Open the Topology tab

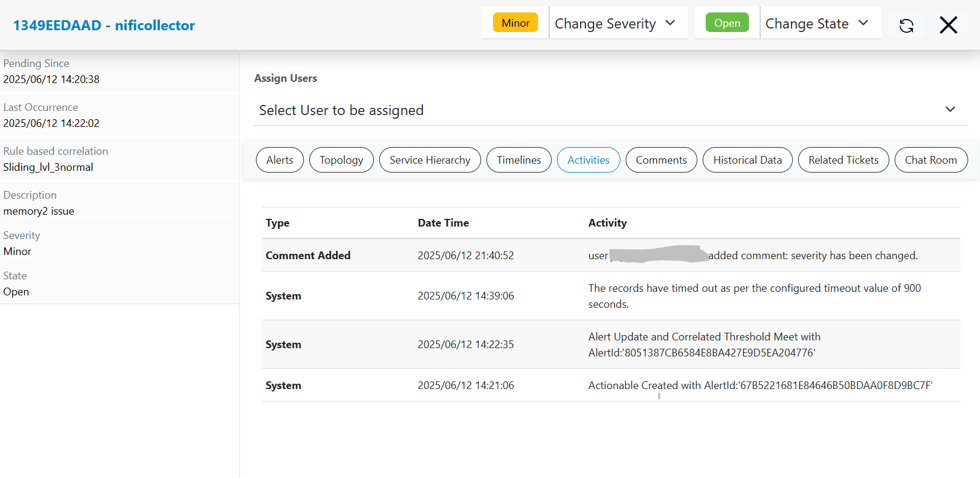[341, 160]
